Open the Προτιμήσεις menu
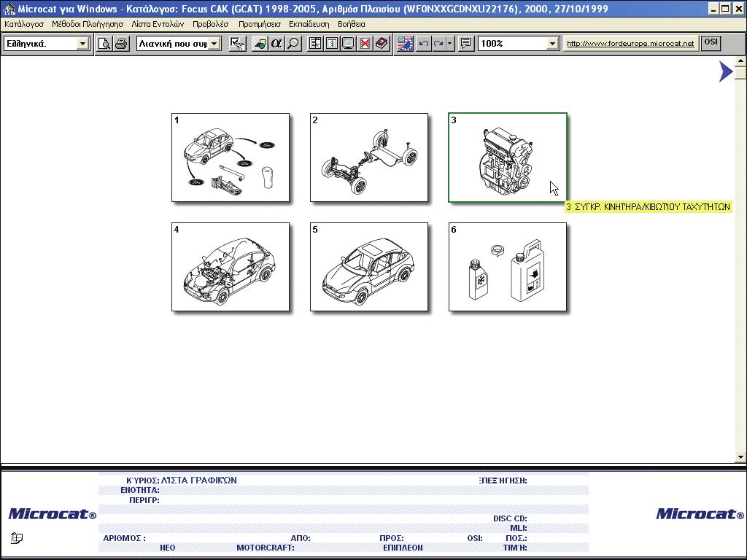The height and width of the screenshot is (560, 747). [x=260, y=24]
